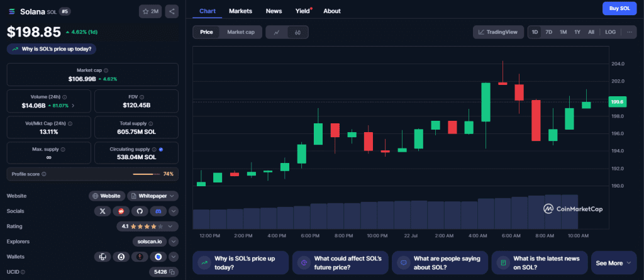Click the $198.85 price text

click(x=34, y=31)
